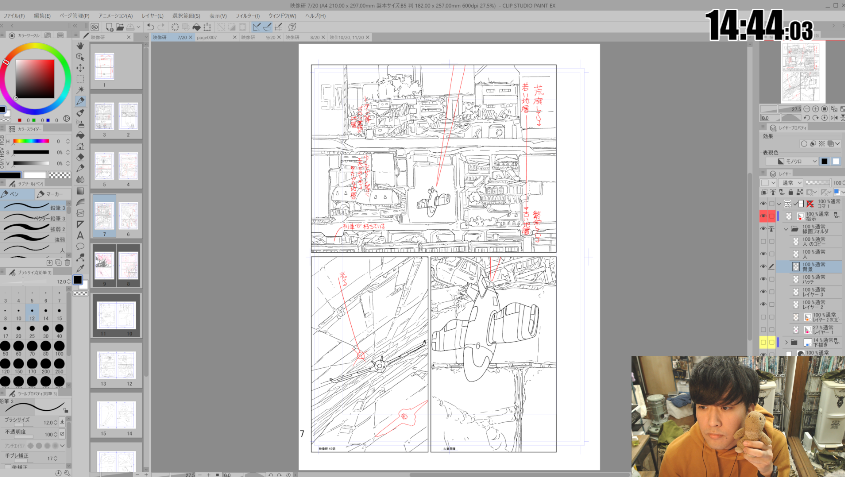Image resolution: width=845 pixels, height=477 pixels.
Task: Select brush size preset 12
Action: coord(32,312)
